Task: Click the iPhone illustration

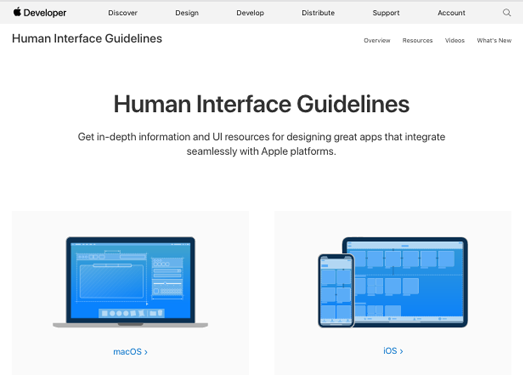Action: coord(336,291)
